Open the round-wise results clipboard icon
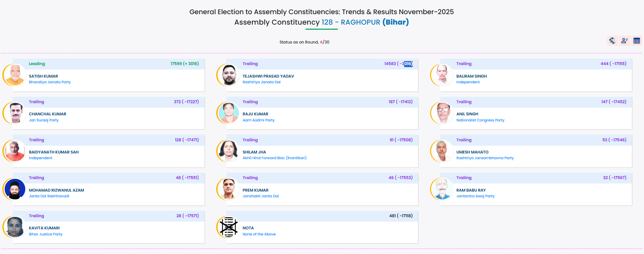 (612, 41)
